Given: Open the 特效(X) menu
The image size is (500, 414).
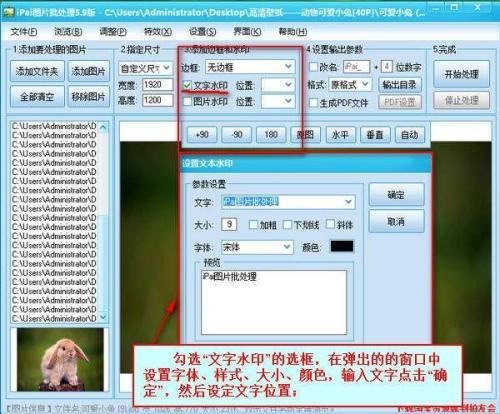Looking at the screenshot, I should [x=158, y=32].
